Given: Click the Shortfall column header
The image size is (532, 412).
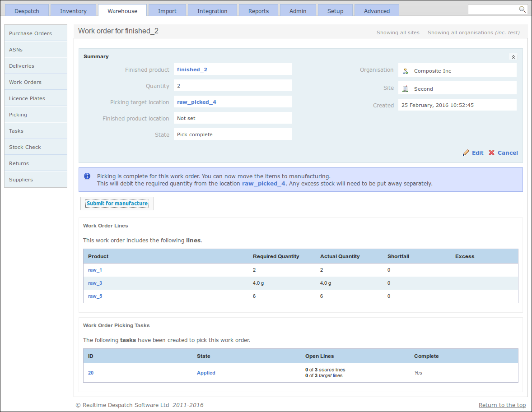Looking at the screenshot, I should click(x=398, y=256).
